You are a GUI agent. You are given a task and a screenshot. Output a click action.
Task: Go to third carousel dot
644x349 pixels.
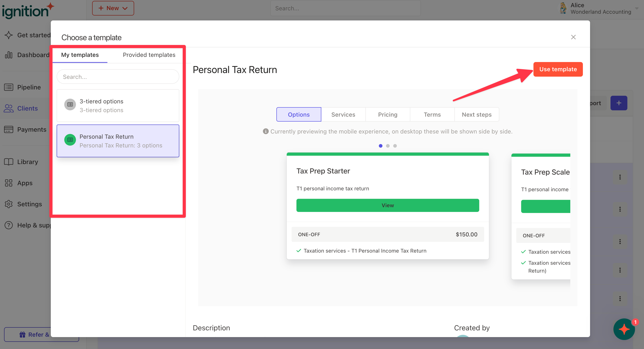395,146
